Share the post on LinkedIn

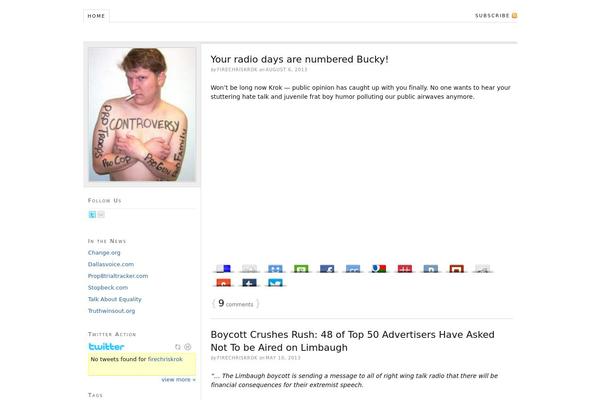pos(431,269)
